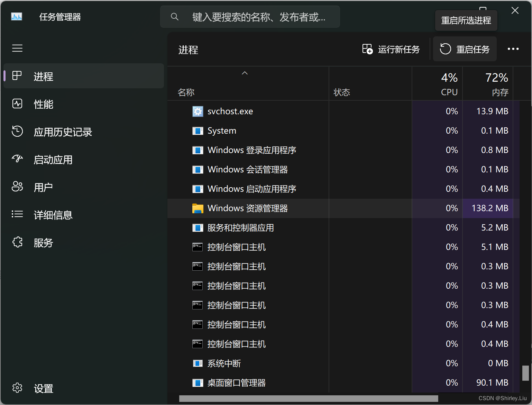Click 90.1 MB memory cell
Screen dimensions: 532x405
(x=488, y=382)
